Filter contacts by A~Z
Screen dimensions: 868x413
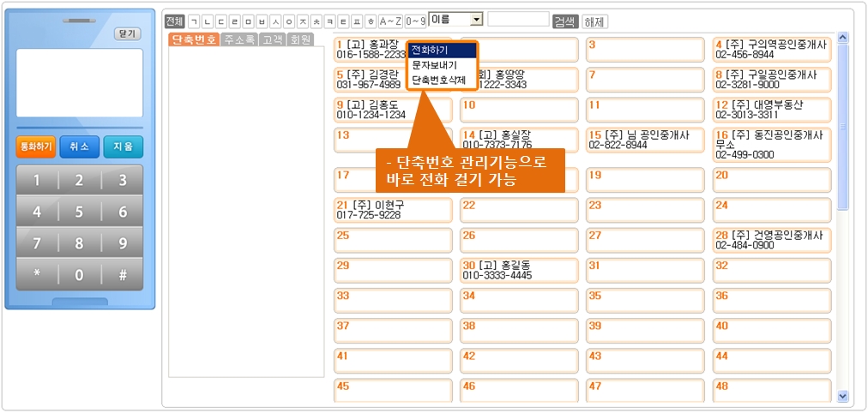tap(390, 21)
